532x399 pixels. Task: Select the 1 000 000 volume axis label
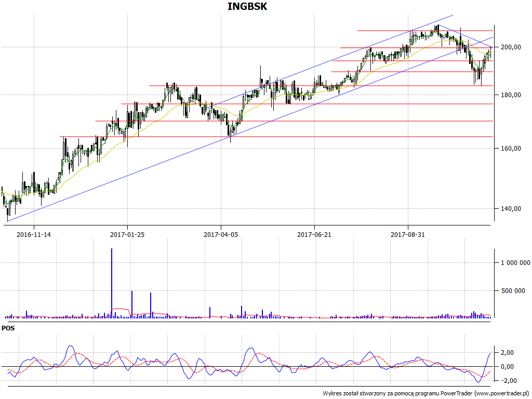(515, 262)
